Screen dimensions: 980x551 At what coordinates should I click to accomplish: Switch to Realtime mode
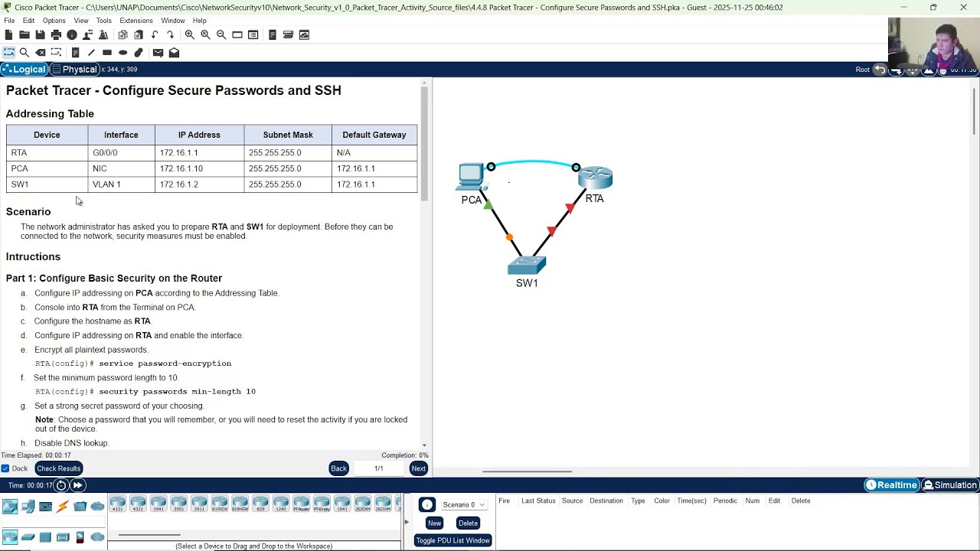coord(891,485)
